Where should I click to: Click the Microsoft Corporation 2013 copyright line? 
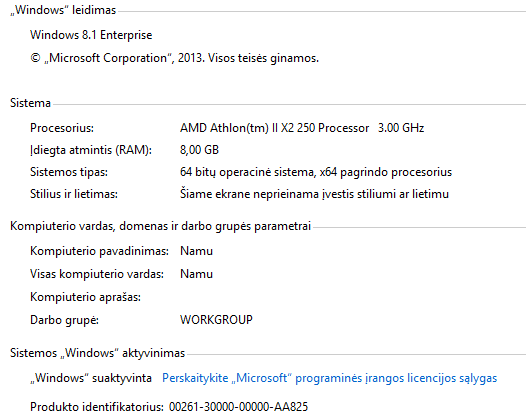click(174, 58)
